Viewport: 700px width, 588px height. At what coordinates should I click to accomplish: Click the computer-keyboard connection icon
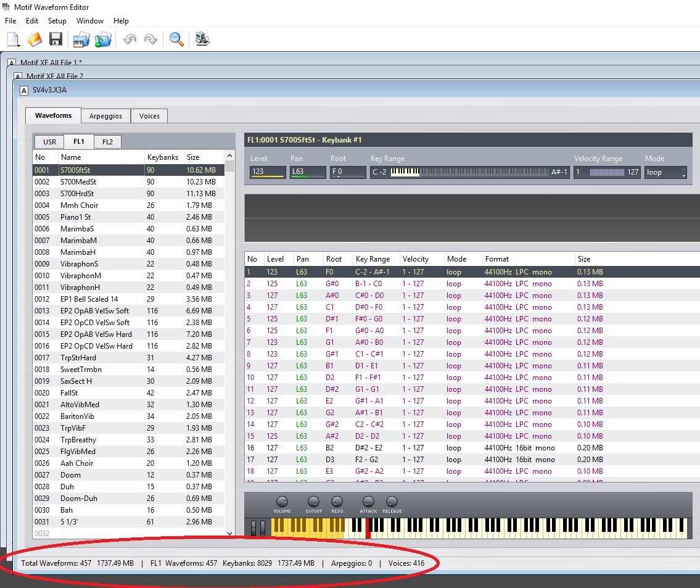202,39
